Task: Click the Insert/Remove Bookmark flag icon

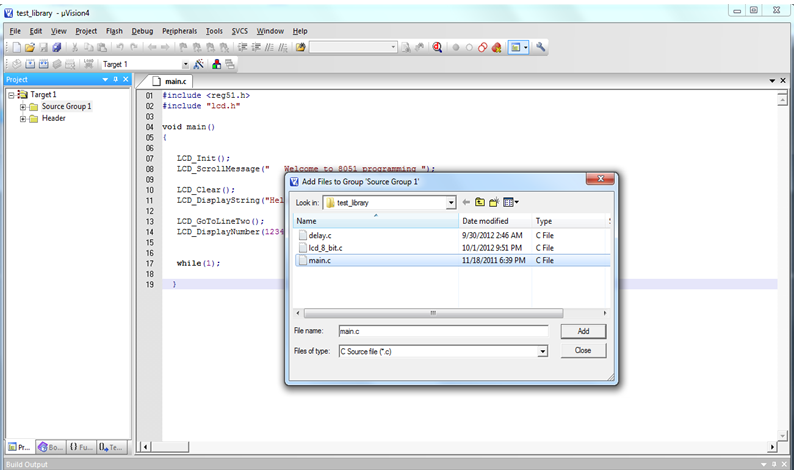Action: click(x=183, y=48)
